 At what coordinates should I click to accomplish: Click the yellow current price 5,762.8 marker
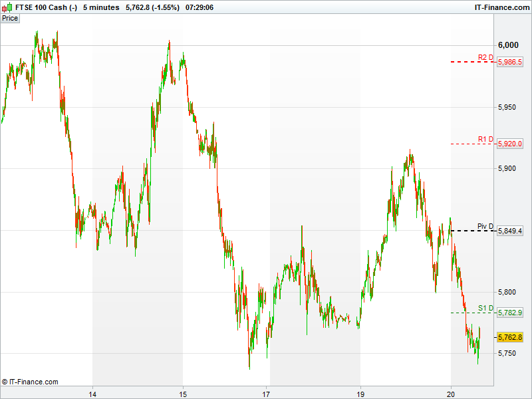click(510, 337)
